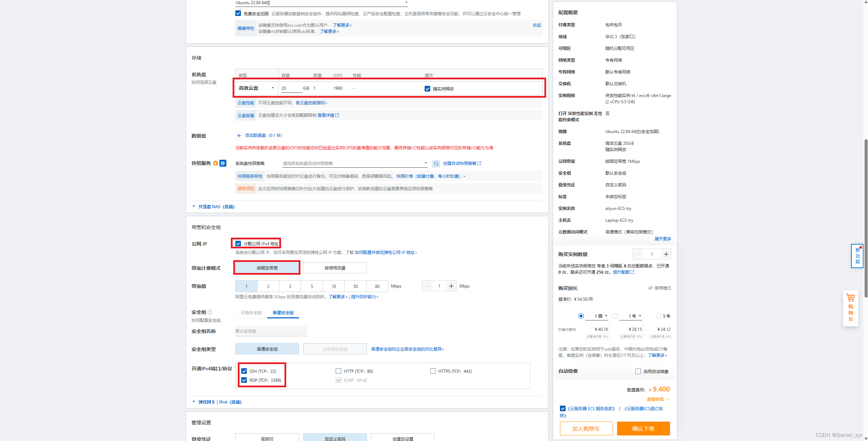The width and height of the screenshot is (868, 441).
Task: Switch to the 已有安全组 tab
Action: coord(251,313)
